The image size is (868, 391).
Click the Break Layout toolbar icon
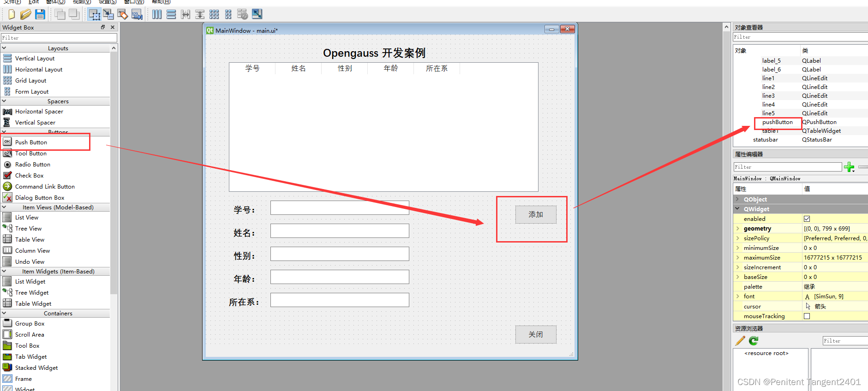pyautogui.click(x=243, y=14)
